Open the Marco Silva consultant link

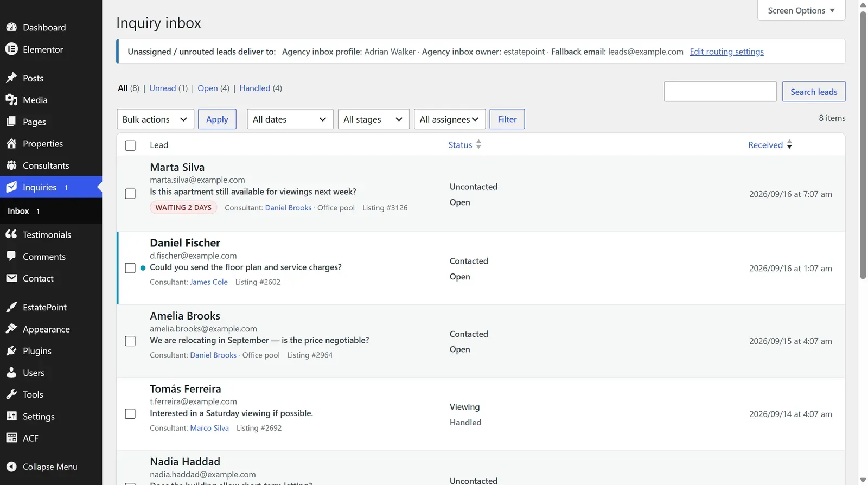[209, 428]
